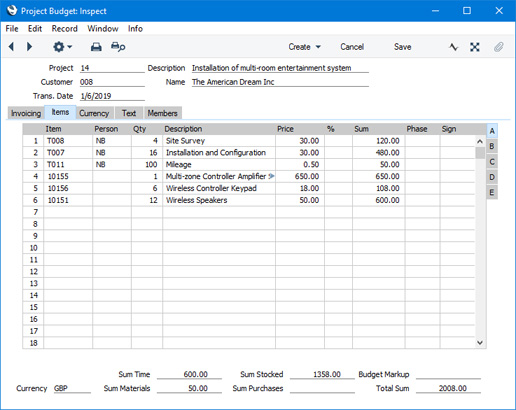
Task: Click the printer icon
Action: pos(96,47)
